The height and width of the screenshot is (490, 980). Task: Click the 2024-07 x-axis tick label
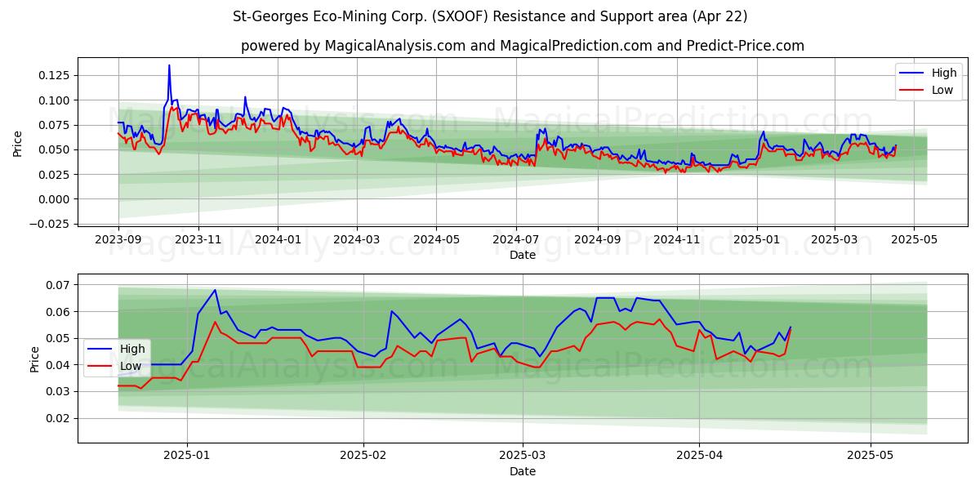pyautogui.click(x=515, y=239)
